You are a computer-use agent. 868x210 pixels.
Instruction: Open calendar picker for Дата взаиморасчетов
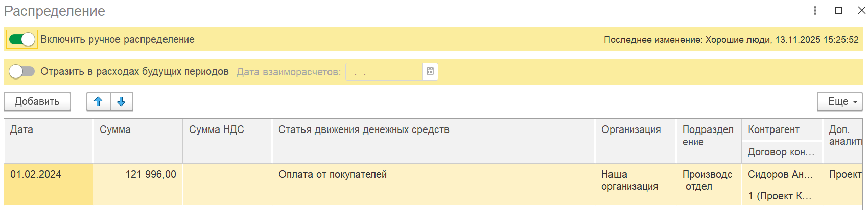(x=430, y=71)
